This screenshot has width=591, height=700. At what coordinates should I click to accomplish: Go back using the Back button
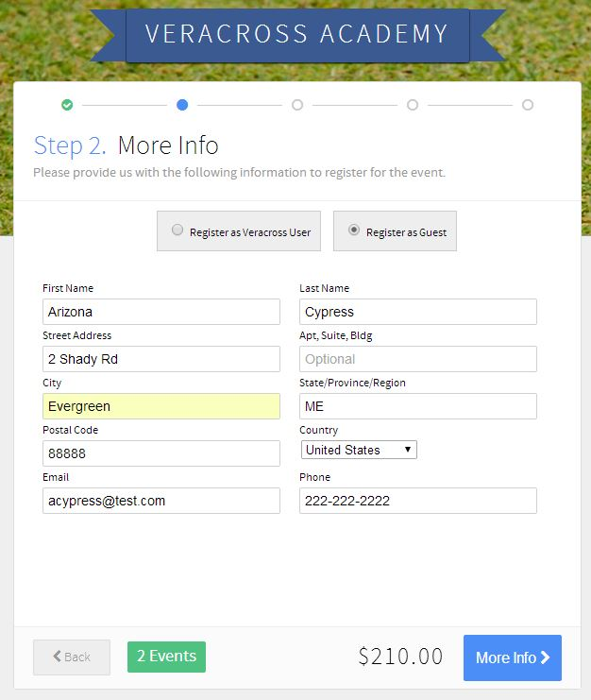(x=72, y=657)
